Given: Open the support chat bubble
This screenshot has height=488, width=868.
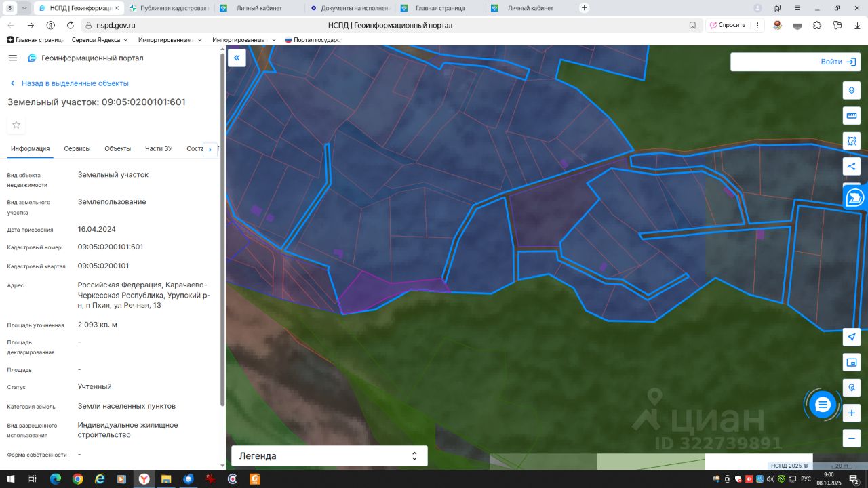Looking at the screenshot, I should [823, 405].
